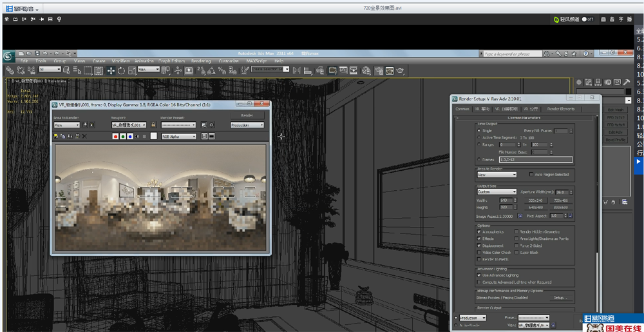Open Rendered Frame Window icon
Image resolution: width=644 pixels, height=332 pixels.
coord(390,70)
